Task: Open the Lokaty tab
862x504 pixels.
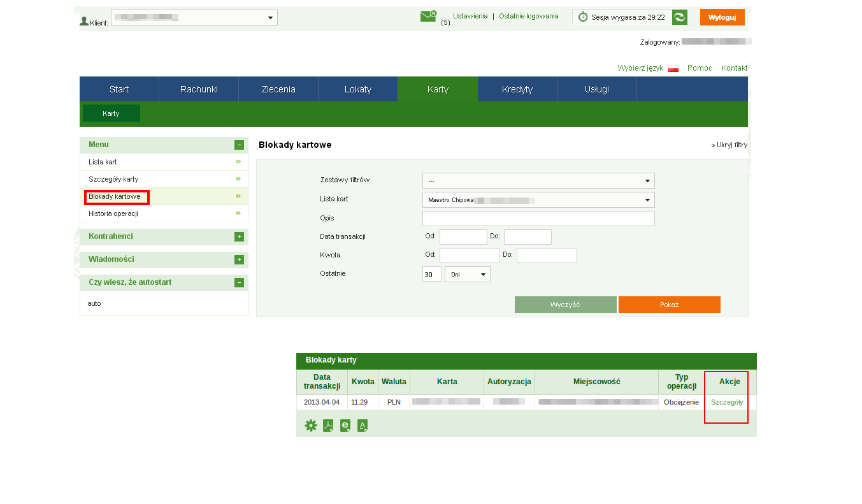Action: [x=358, y=89]
